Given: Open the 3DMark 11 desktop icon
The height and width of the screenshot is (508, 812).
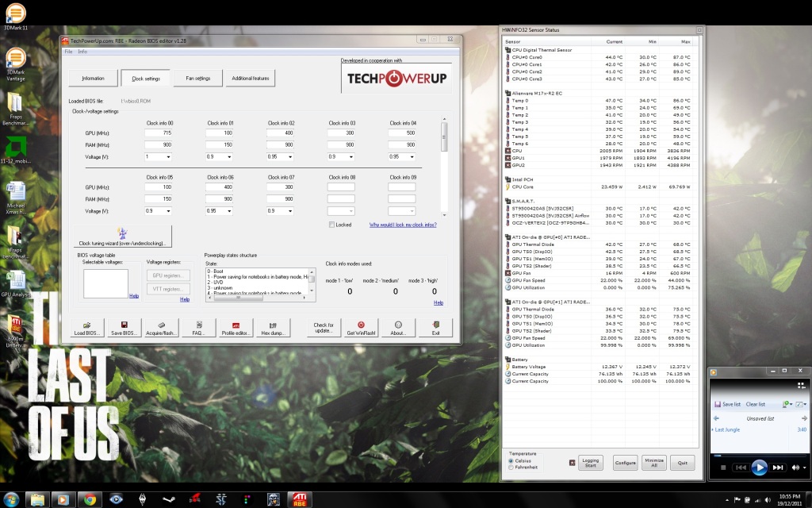Looking at the screenshot, I should [16, 17].
